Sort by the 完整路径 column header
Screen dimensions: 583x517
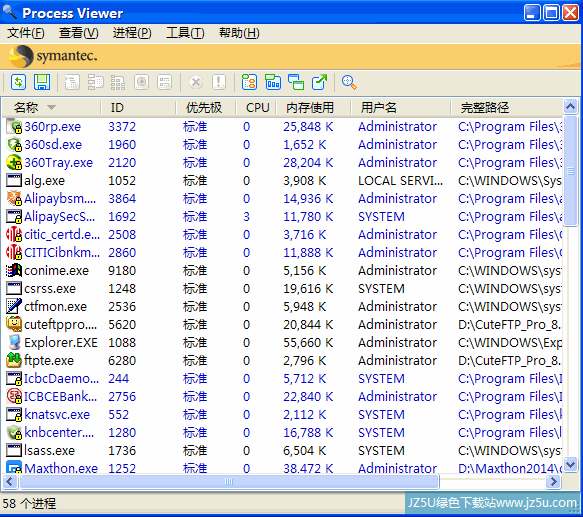pos(507,108)
